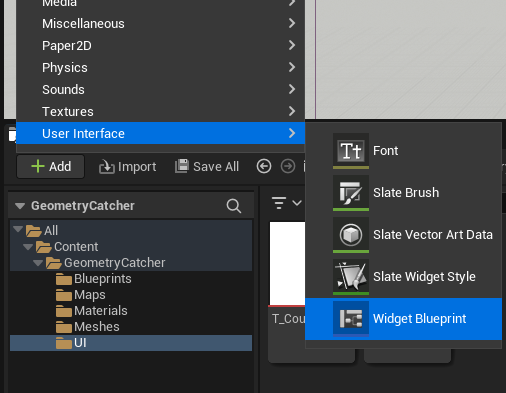Click the search magnifier in GeometryCatcher panel

[234, 206]
